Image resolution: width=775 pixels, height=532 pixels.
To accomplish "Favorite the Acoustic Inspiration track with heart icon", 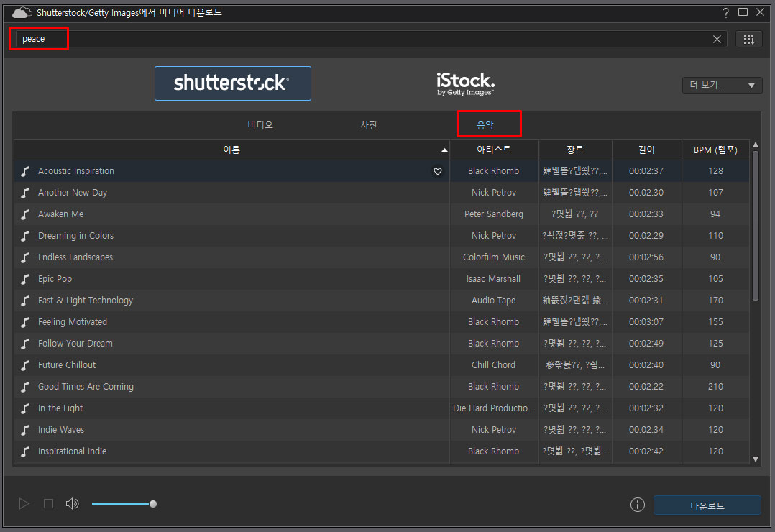I will click(437, 172).
